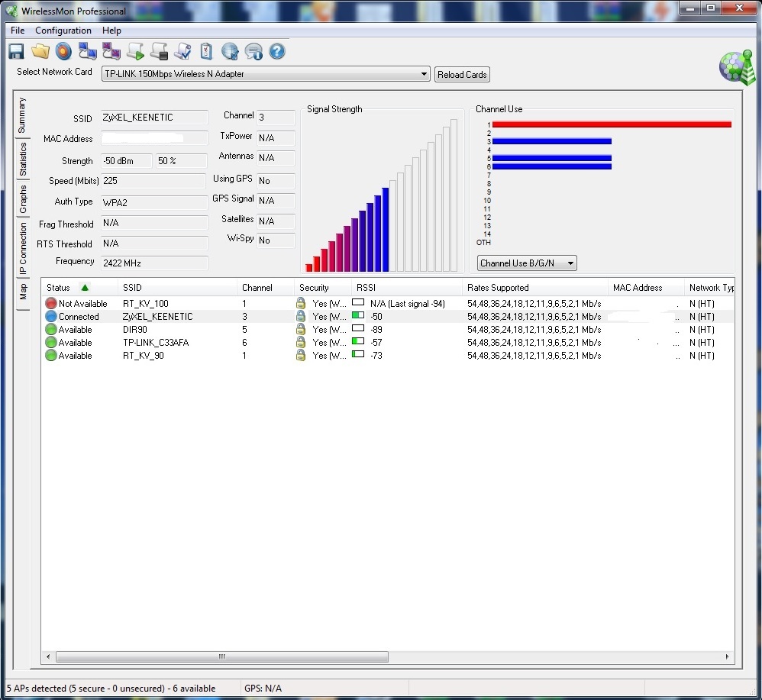Click the orange target icon in toolbar
Viewport: 762px width, 700px height.
pyautogui.click(x=63, y=51)
